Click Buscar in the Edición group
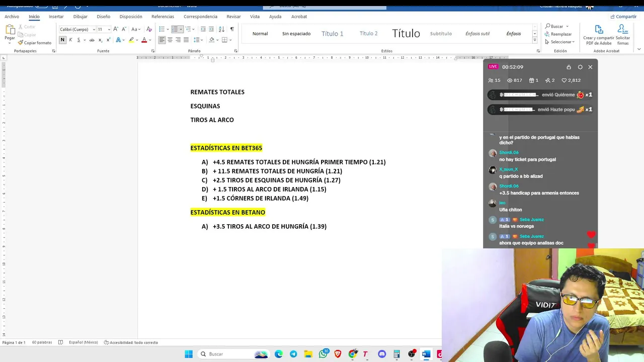This screenshot has width=644, height=362. coord(553,26)
